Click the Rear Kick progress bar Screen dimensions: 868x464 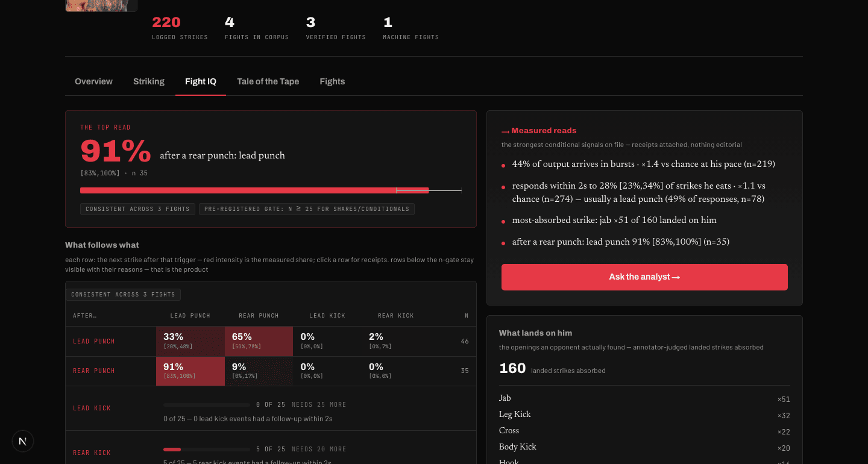coord(206,450)
